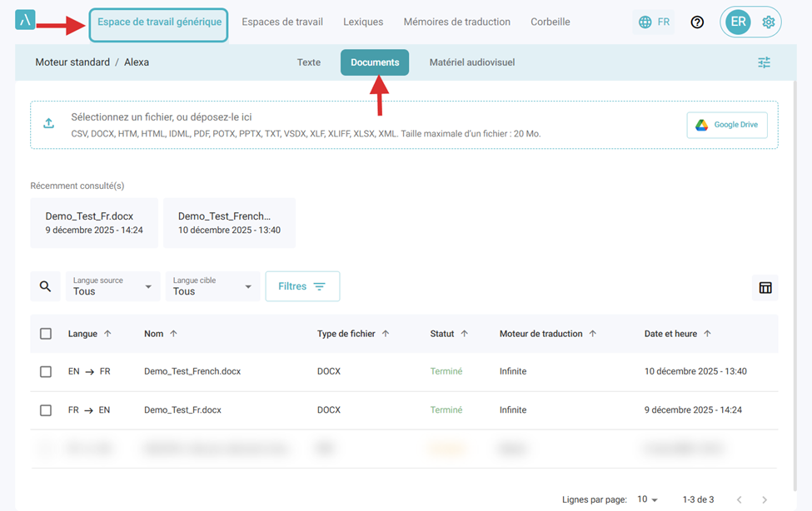Click the search magnifier icon
812x511 pixels.
tap(45, 286)
